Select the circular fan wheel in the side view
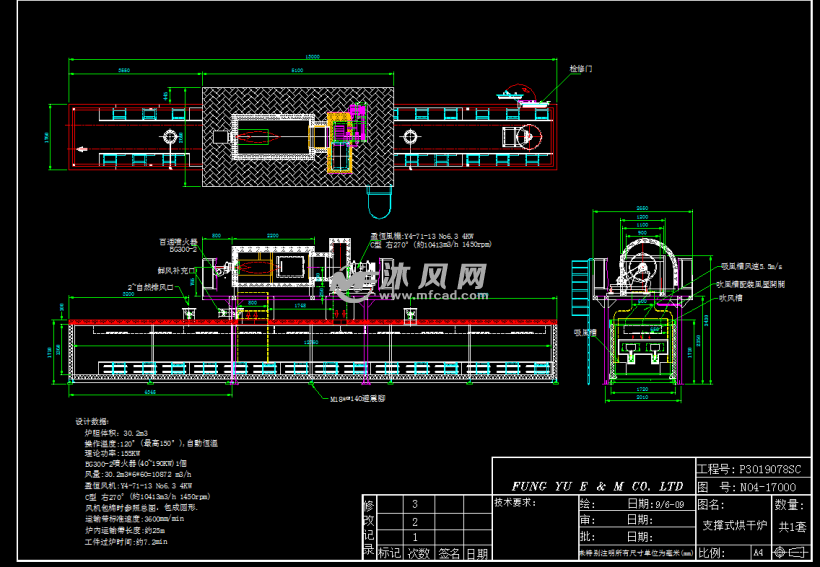This screenshot has height=567, width=820. coord(642,268)
